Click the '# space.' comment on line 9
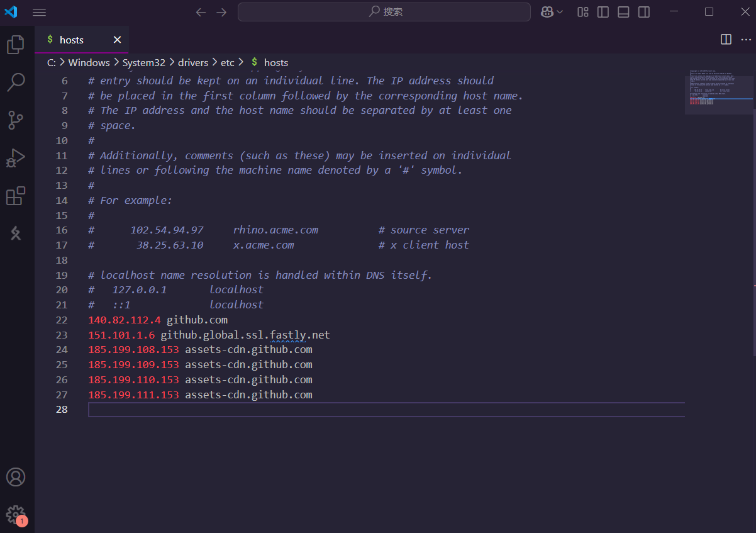The image size is (756, 533). click(112, 125)
